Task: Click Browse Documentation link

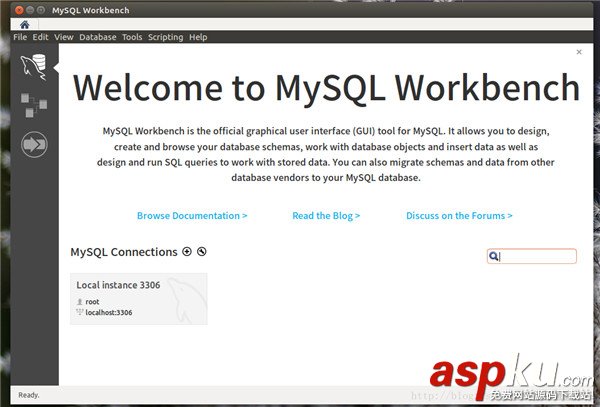Action: pos(192,216)
